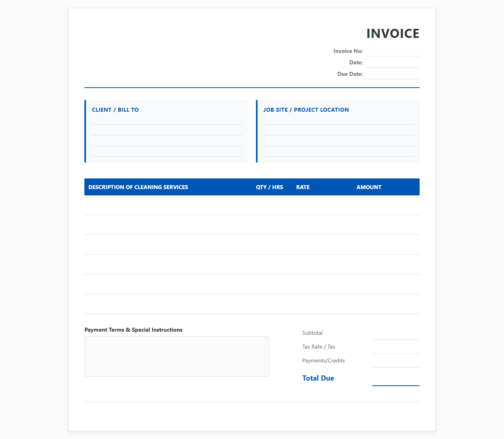The image size is (504, 439).
Task: Click the INVOICE heading
Action: pos(393,34)
